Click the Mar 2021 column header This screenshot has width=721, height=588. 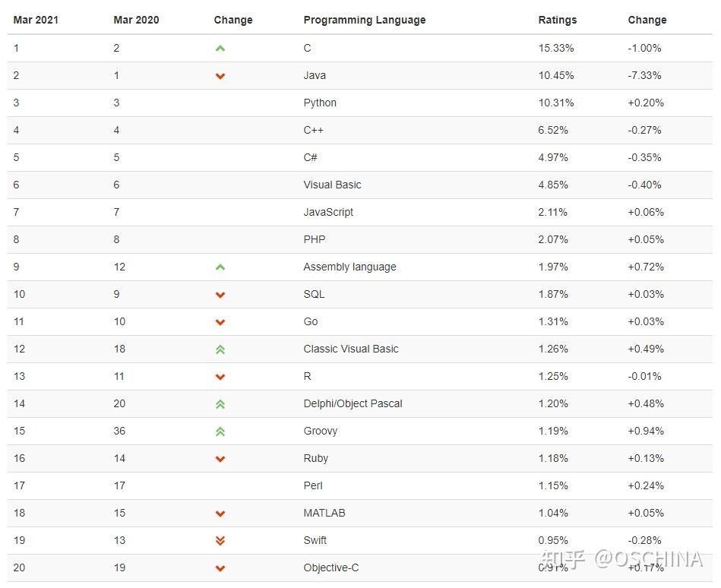pos(36,20)
